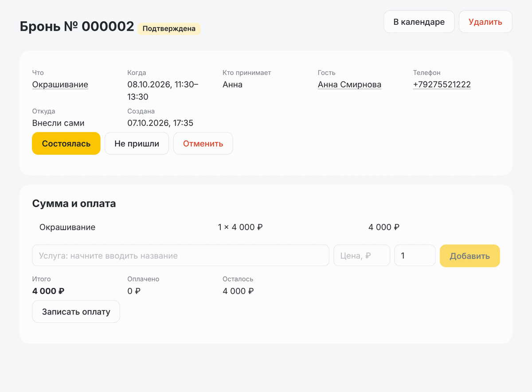
Task: Click the «Подтверждена» status badge
Action: click(x=169, y=29)
